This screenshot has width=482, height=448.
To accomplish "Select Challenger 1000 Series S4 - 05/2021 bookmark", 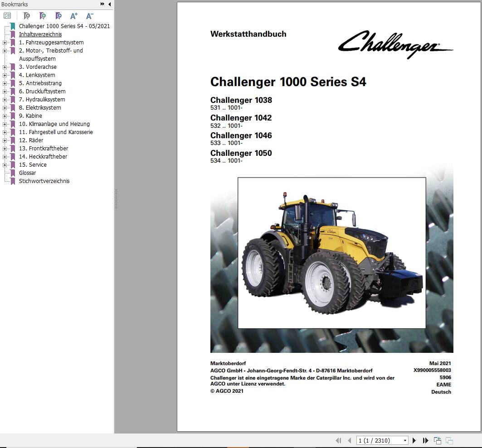I will tap(64, 26).
